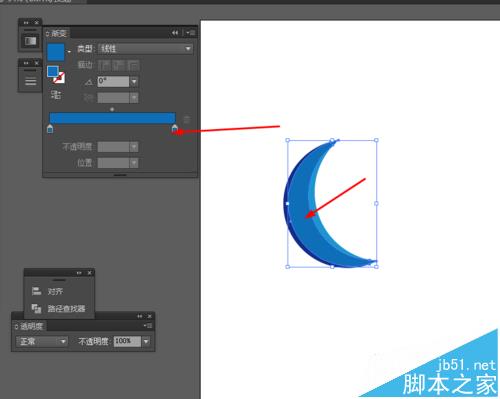The image size is (500, 399).
Task: Click the transparency opacity 100% field
Action: [127, 341]
